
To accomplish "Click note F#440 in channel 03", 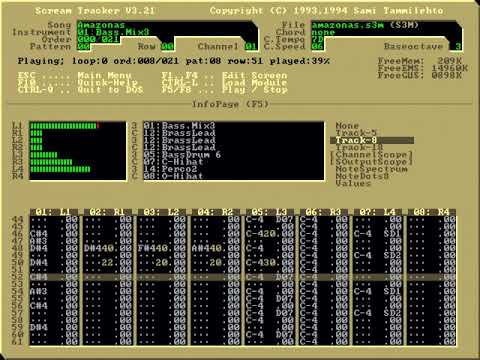I will 153,248.
